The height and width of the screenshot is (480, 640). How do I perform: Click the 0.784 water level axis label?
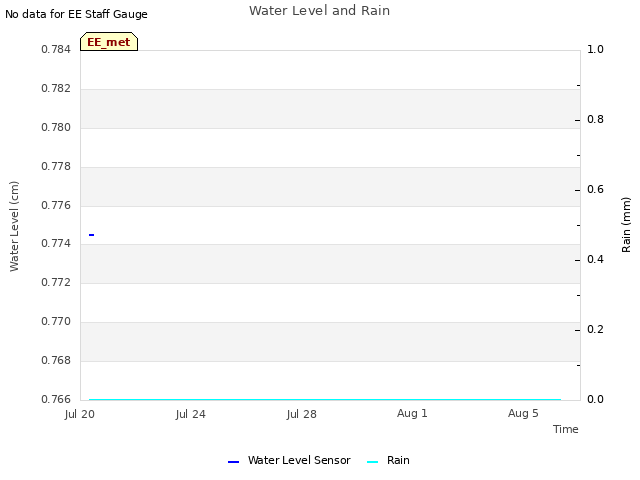[x=56, y=49]
